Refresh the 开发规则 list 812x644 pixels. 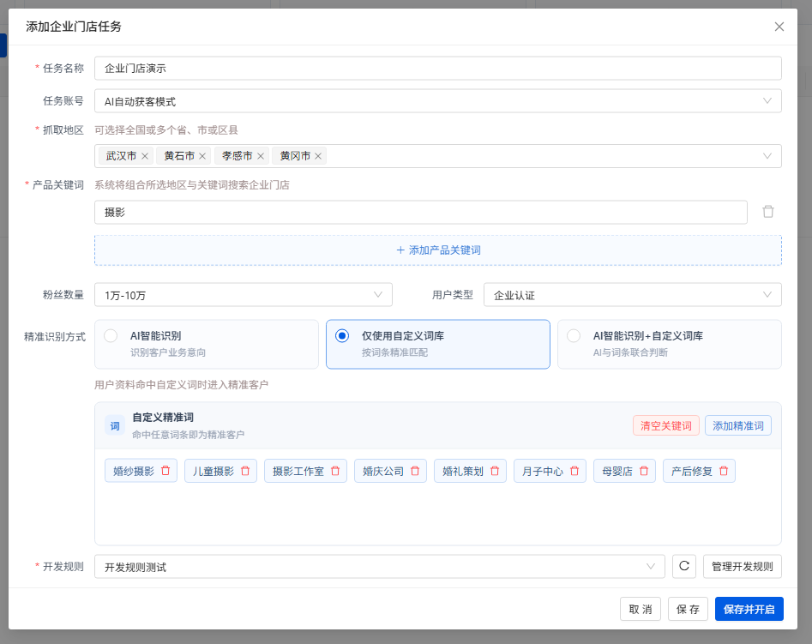[684, 566]
